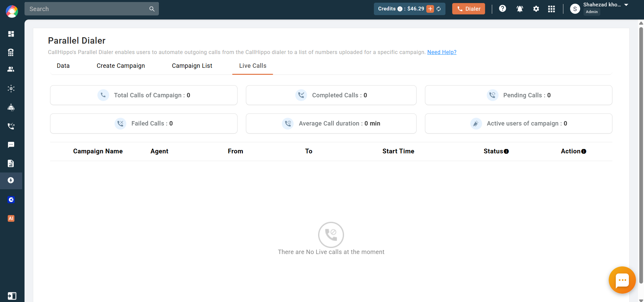Select the Live Calls tab

(x=253, y=66)
